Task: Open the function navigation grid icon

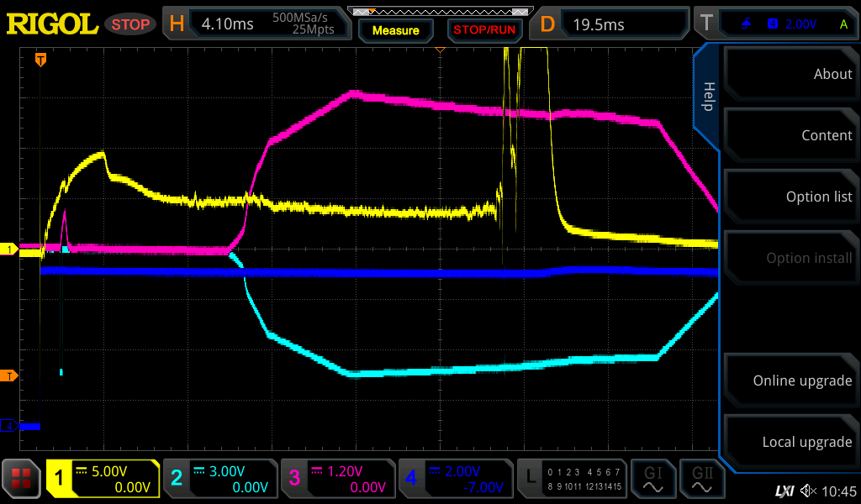Action: (22, 480)
